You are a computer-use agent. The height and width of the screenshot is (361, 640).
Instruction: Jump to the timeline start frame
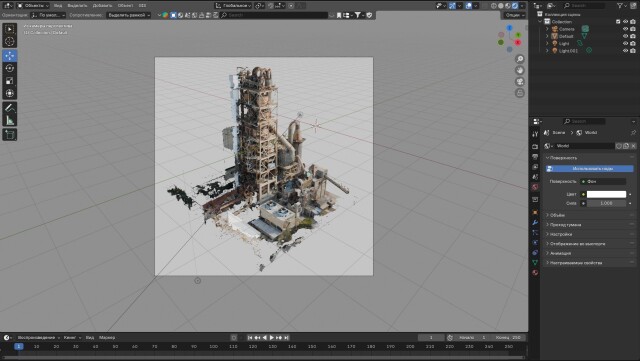tap(250, 338)
